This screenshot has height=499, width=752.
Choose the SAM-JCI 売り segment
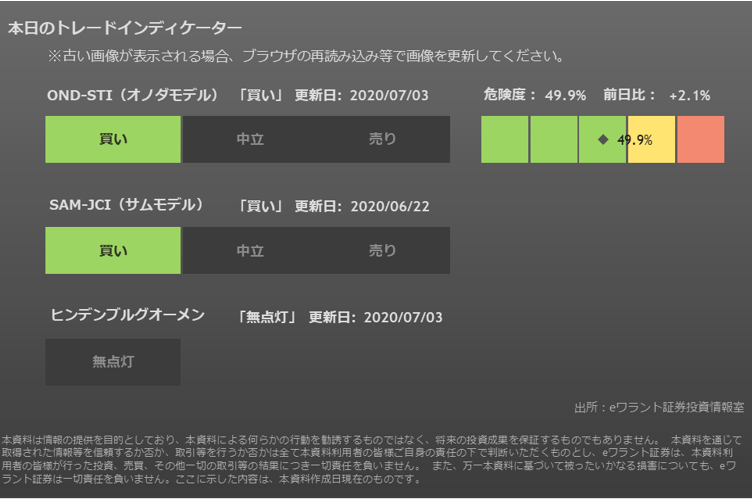click(382, 251)
